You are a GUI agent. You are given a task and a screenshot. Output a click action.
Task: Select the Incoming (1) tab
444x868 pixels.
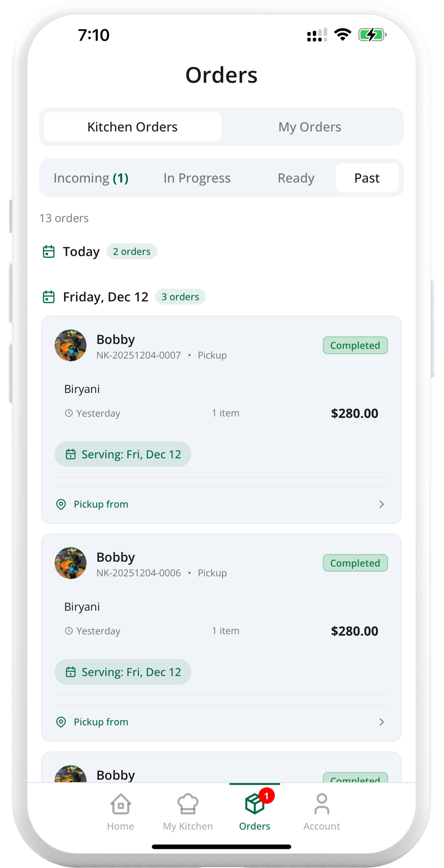[91, 178]
